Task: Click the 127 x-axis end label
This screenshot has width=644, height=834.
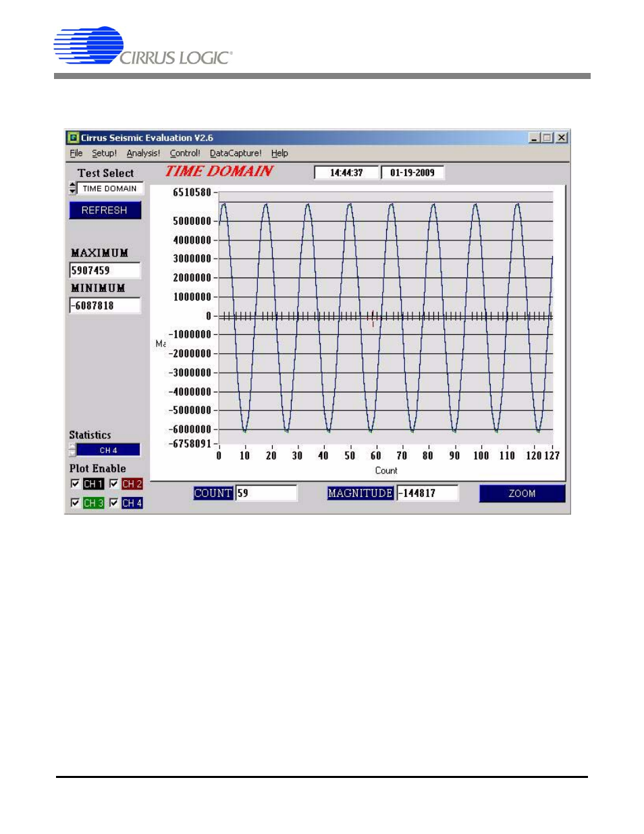Action: pos(552,456)
